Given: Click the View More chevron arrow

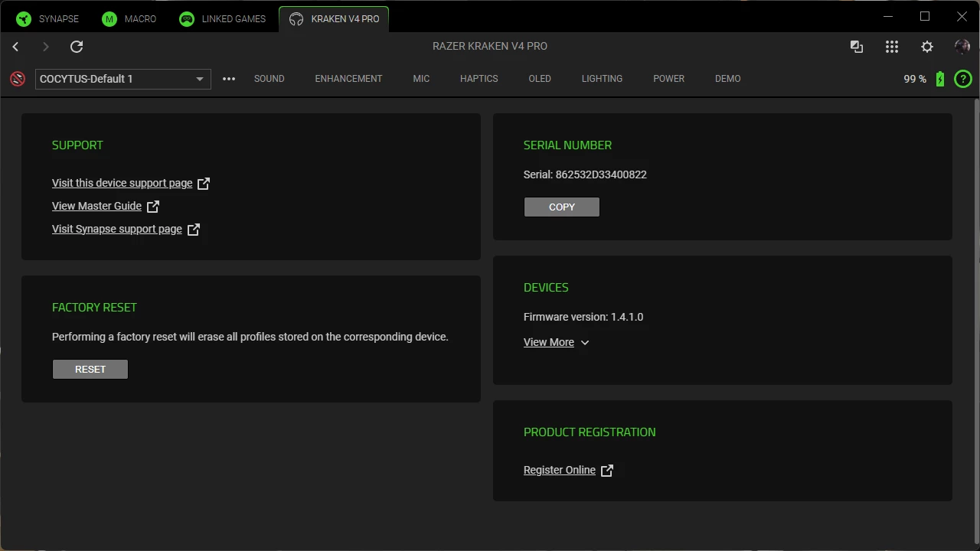Looking at the screenshot, I should click(585, 343).
